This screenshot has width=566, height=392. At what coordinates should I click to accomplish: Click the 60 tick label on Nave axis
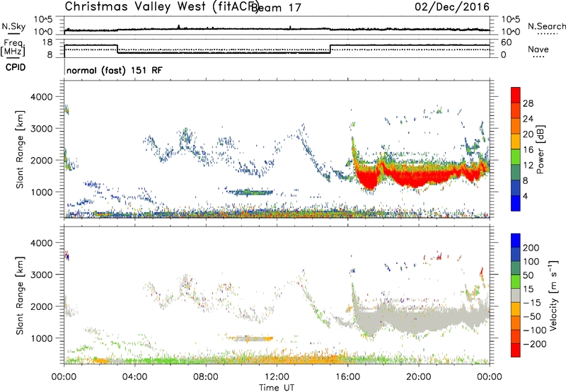[x=507, y=42]
